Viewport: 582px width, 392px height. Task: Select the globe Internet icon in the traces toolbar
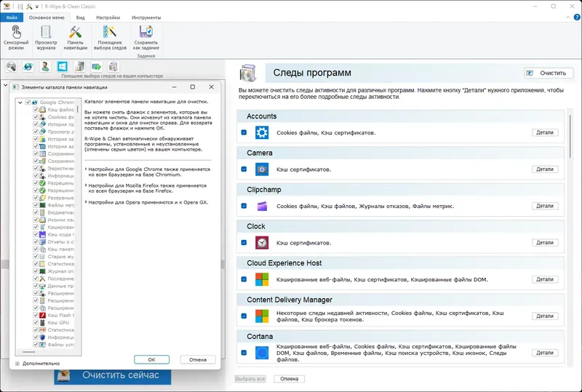click(28, 67)
